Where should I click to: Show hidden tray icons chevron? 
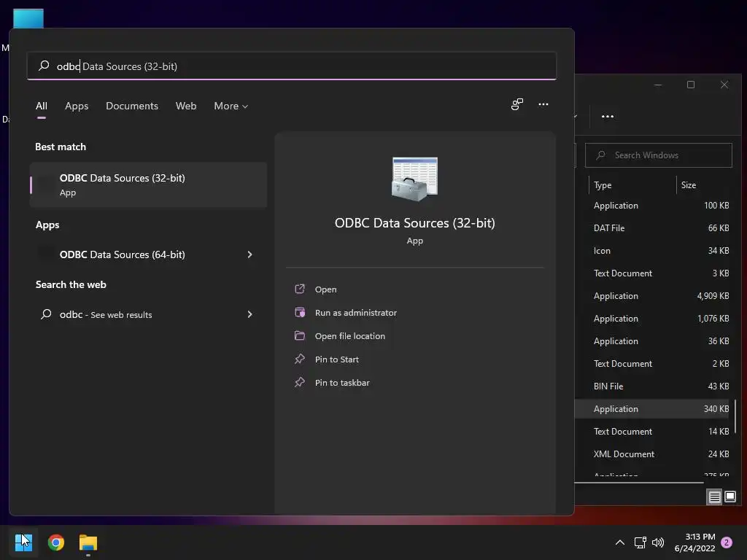[620, 542]
